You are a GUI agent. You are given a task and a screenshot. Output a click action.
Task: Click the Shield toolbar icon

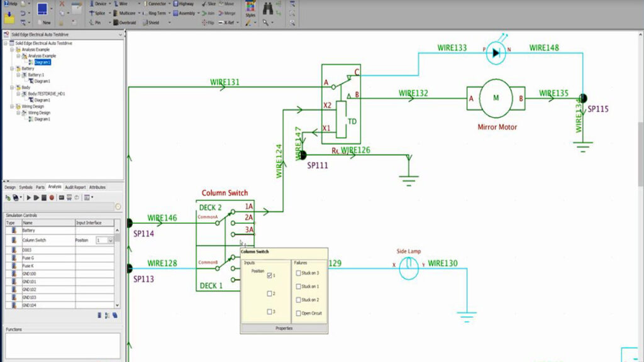click(x=151, y=23)
